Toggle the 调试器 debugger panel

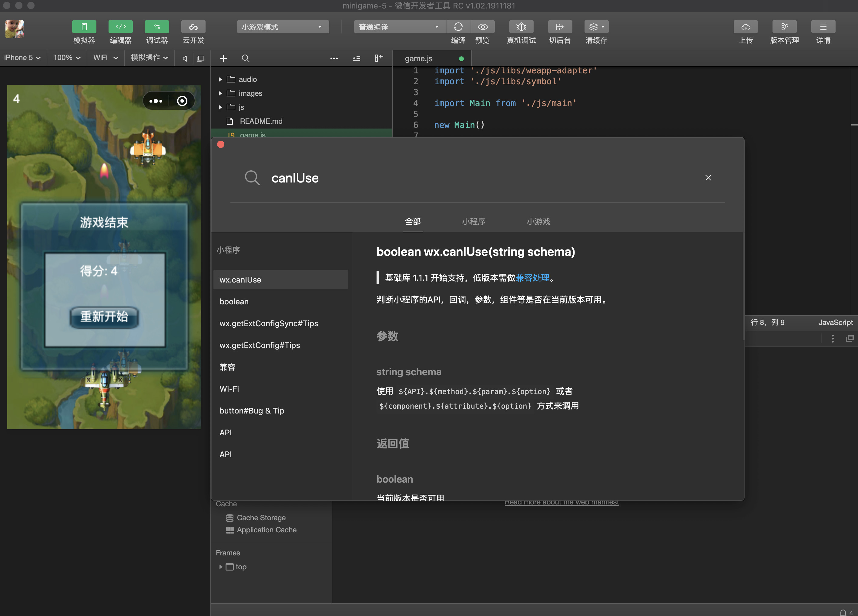pyautogui.click(x=157, y=27)
